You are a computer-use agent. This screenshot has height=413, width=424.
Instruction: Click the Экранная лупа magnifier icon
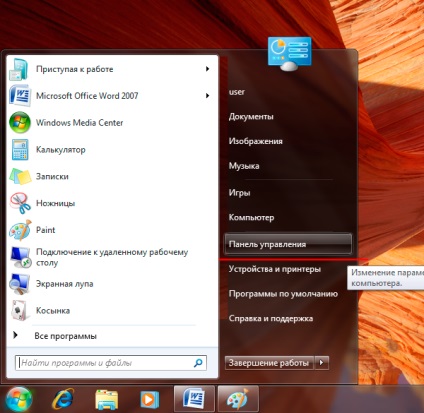click(20, 284)
